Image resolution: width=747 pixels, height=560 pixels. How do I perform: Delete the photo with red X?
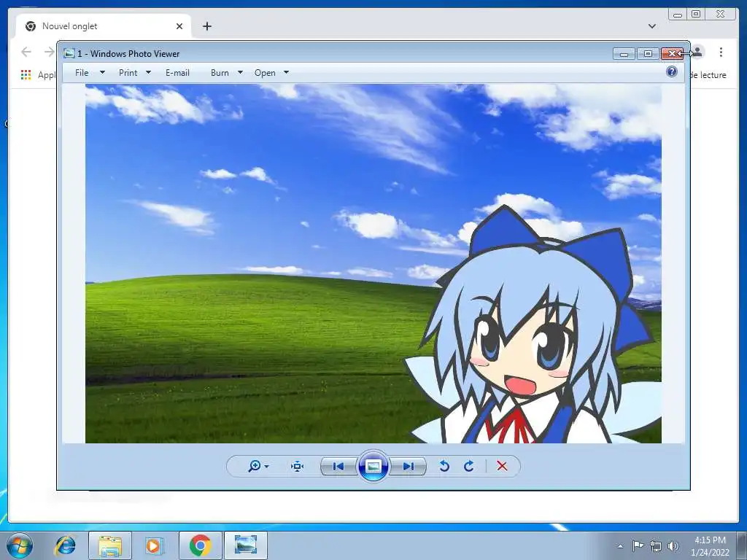point(502,466)
